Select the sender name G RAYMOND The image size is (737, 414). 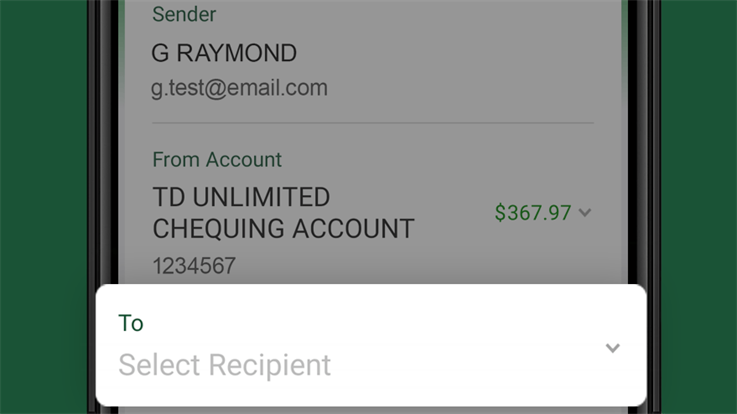click(224, 53)
